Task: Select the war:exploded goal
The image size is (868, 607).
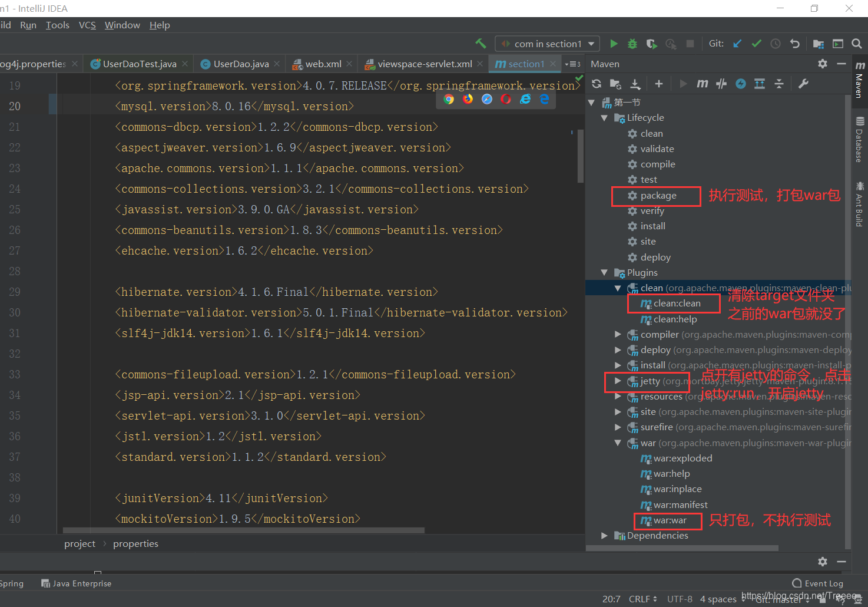Action: pos(683,458)
